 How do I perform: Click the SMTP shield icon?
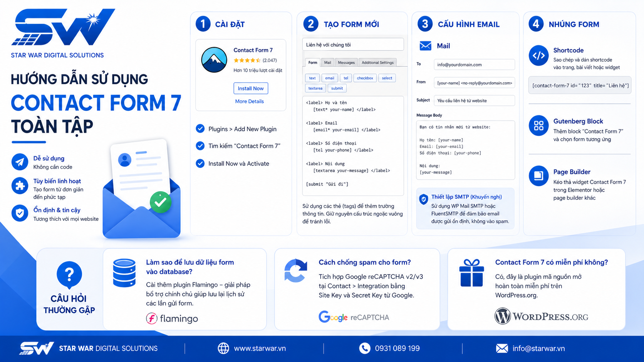423,199
